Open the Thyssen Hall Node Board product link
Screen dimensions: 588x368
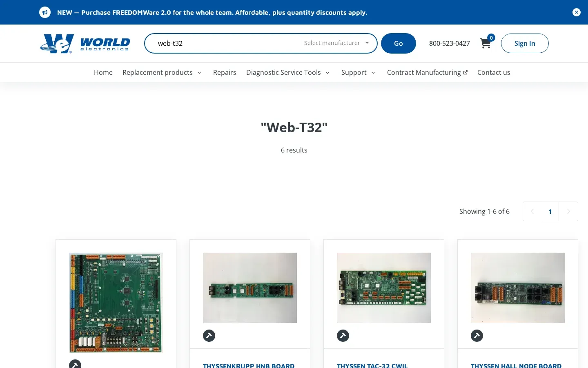516,365
